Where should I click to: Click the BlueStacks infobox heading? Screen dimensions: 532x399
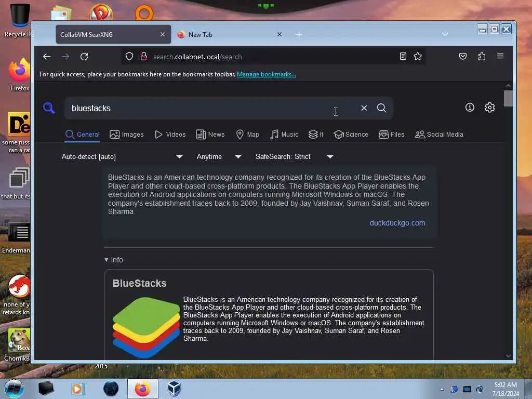(139, 283)
